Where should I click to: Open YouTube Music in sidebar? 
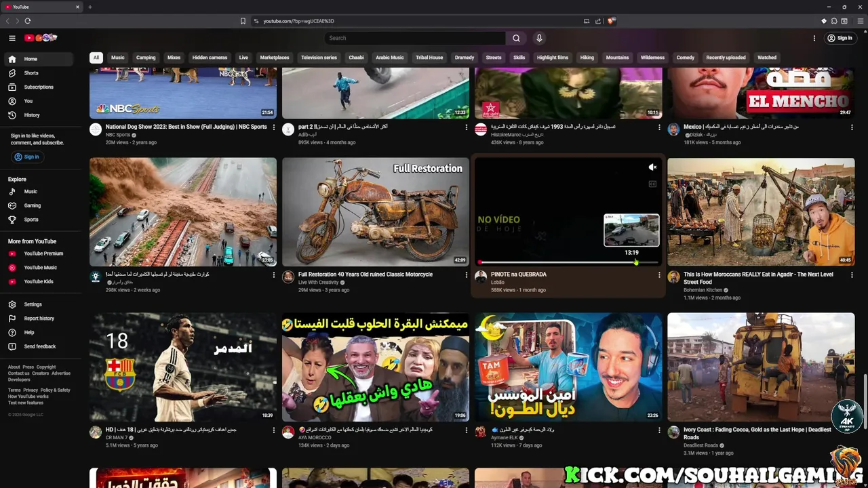click(41, 268)
